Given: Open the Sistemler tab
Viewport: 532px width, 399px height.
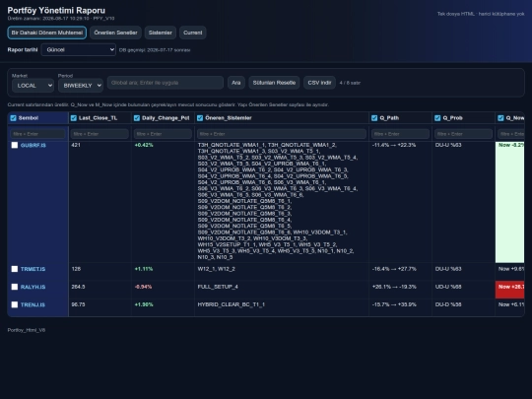Looking at the screenshot, I should [161, 33].
